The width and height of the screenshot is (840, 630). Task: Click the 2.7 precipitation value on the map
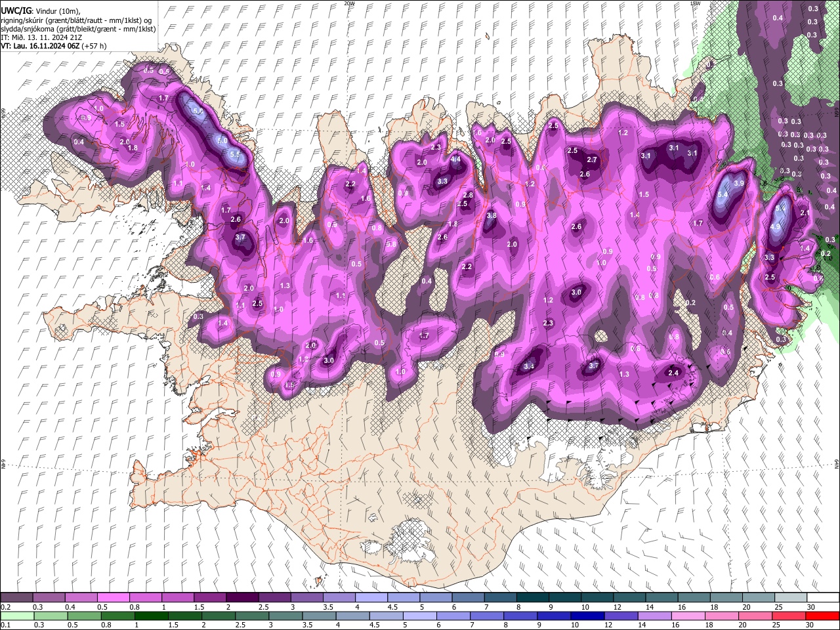click(x=592, y=159)
